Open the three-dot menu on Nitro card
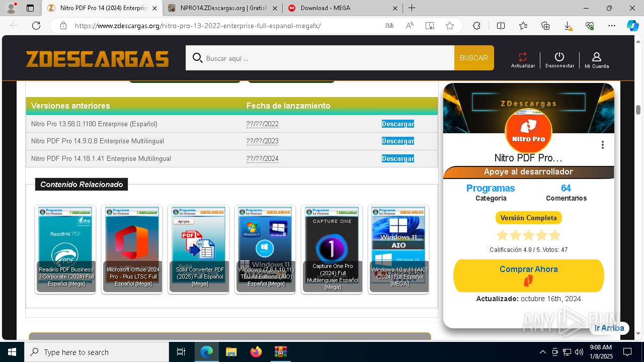The image size is (644, 362). [602, 145]
